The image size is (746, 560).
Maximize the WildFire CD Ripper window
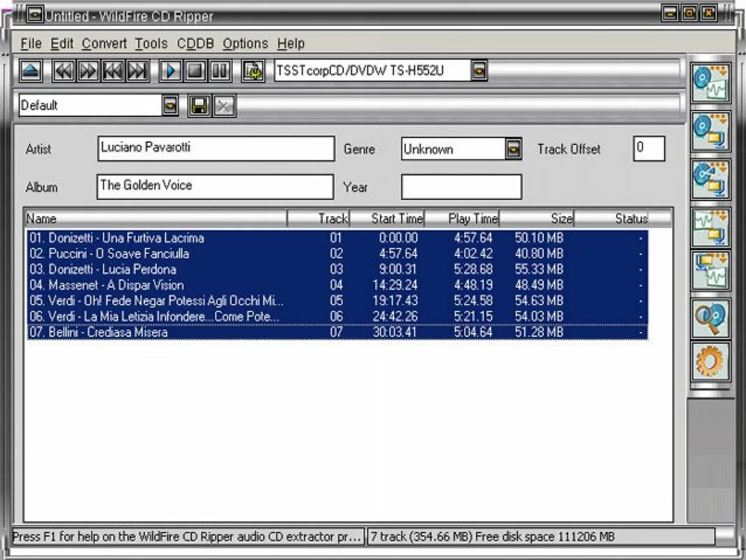pyautogui.click(x=689, y=13)
